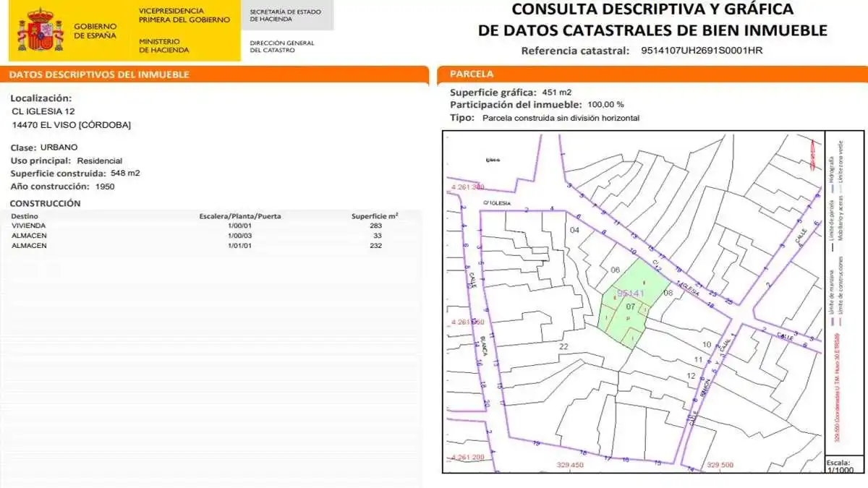Click parcel label '22' on the map

[x=563, y=347]
